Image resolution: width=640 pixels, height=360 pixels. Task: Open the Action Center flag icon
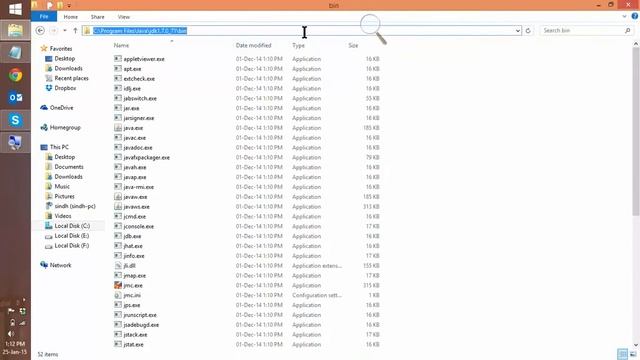point(11,311)
